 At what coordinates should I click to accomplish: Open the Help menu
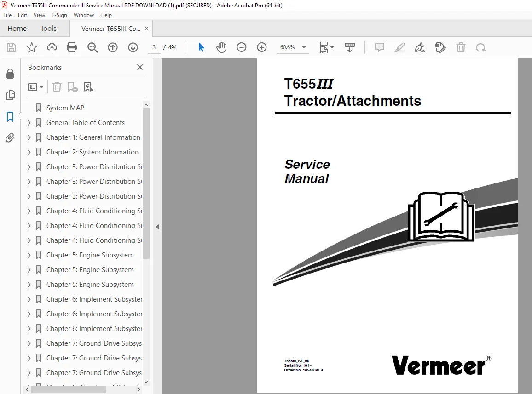[x=106, y=15]
